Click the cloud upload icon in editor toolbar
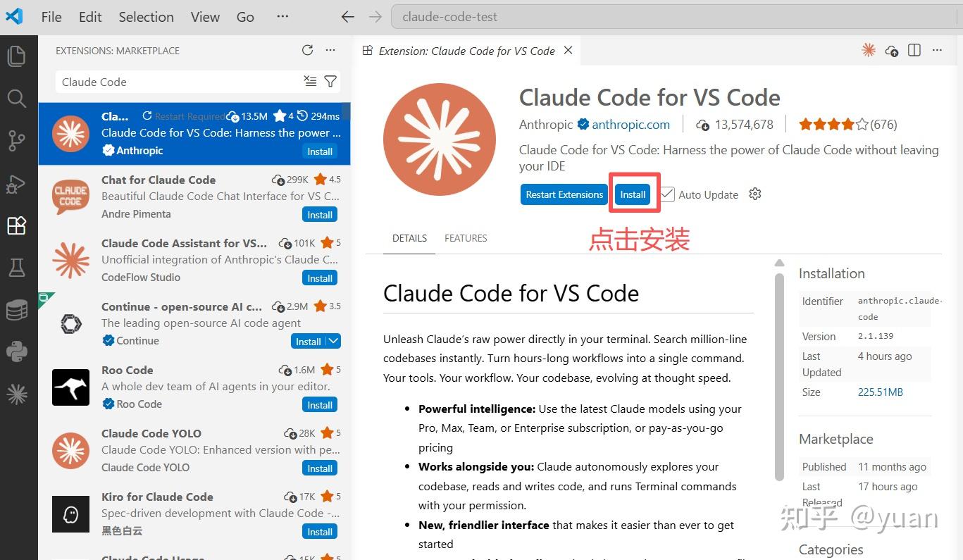Image resolution: width=963 pixels, height=560 pixels. [892, 50]
